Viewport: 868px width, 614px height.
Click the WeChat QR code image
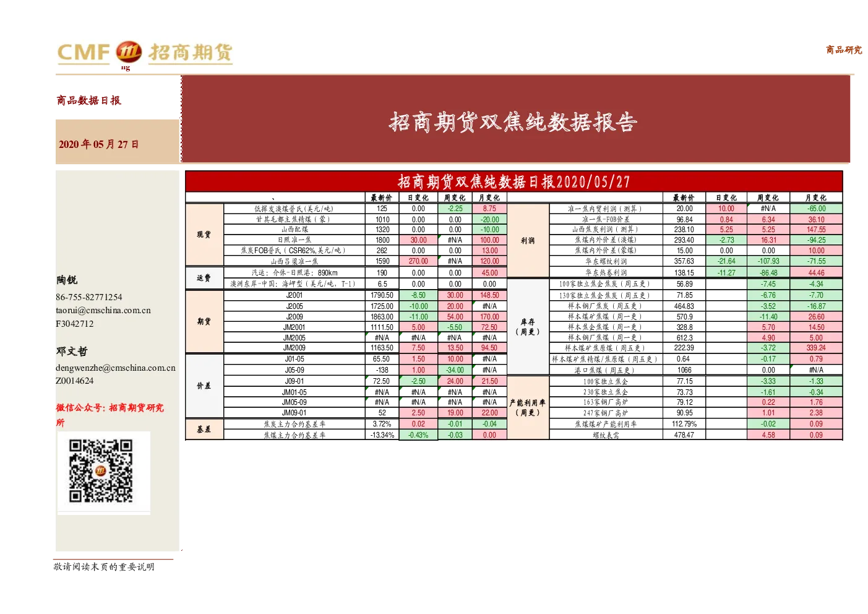pyautogui.click(x=101, y=470)
